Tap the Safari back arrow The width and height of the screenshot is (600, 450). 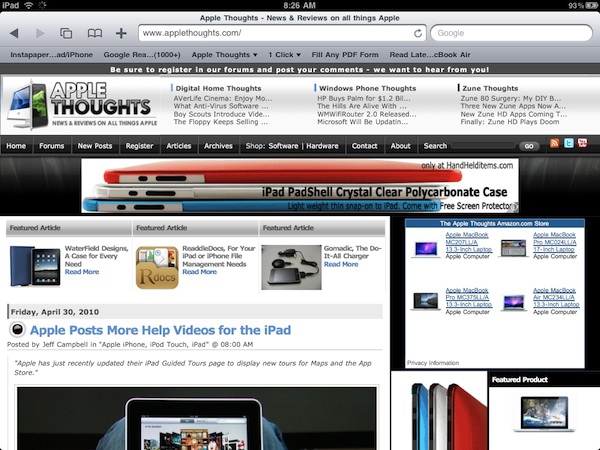coord(14,33)
